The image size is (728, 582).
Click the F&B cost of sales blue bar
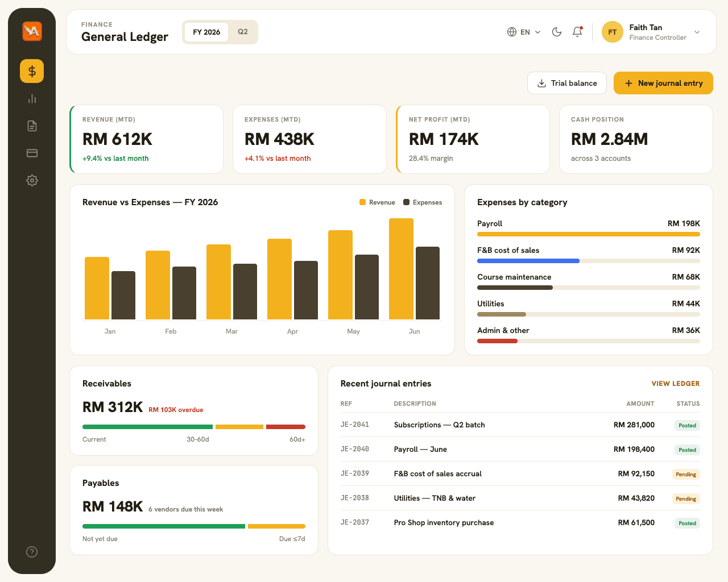pyautogui.click(x=528, y=261)
